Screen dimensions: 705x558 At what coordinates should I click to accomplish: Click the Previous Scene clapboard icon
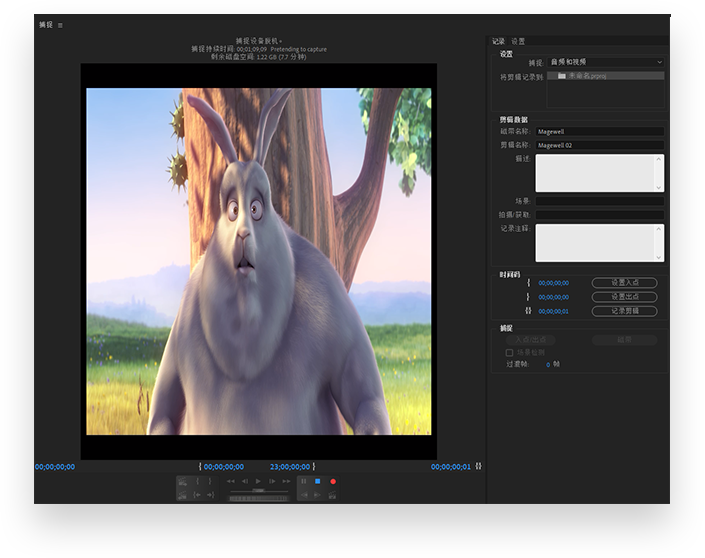pos(182,495)
